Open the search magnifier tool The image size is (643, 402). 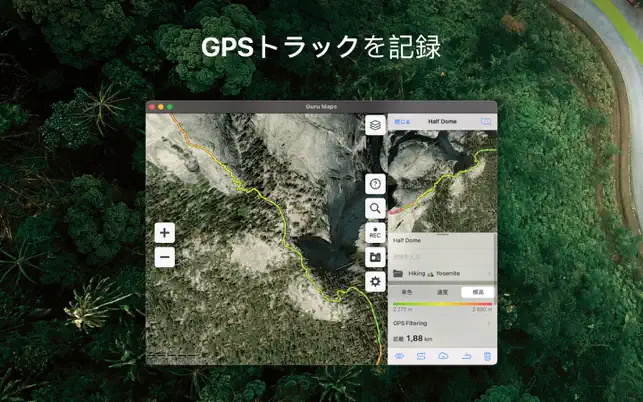[x=375, y=208]
